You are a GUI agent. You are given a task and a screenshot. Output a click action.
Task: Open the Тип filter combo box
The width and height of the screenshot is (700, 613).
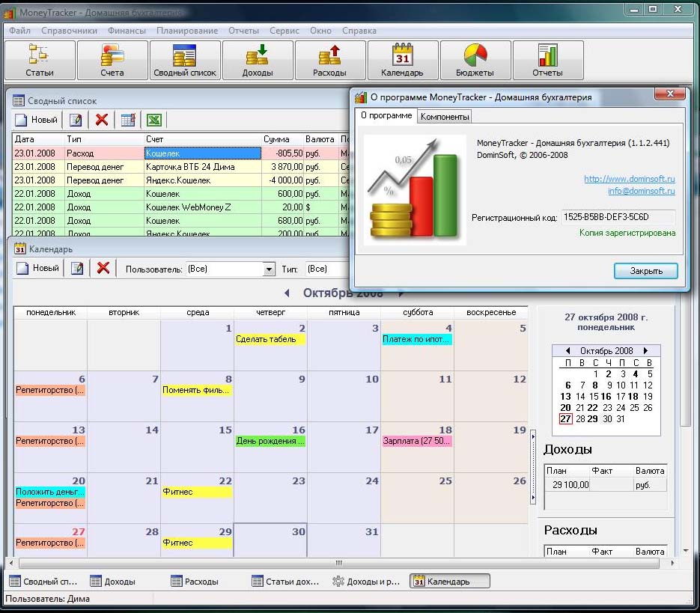[x=328, y=269]
